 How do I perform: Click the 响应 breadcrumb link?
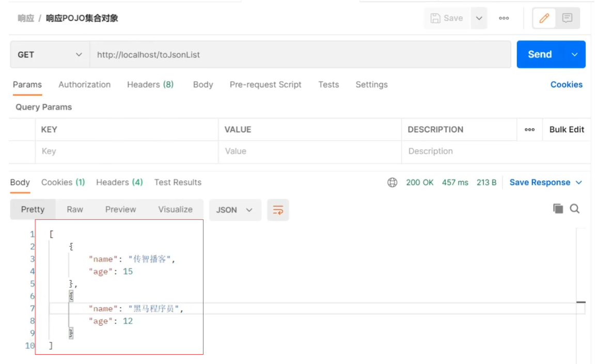[x=26, y=19]
